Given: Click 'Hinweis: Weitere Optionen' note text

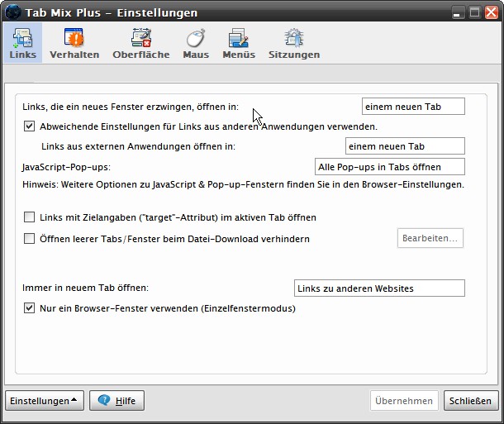Looking at the screenshot, I should (x=243, y=184).
